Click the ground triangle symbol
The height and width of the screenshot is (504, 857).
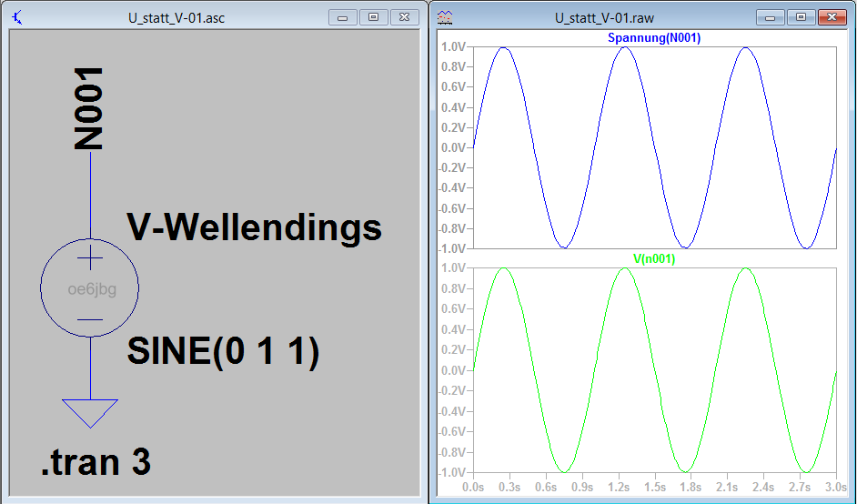point(90,413)
